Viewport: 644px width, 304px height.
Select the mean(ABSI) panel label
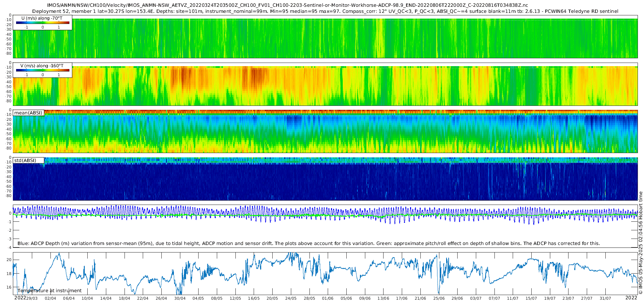click(28, 113)
